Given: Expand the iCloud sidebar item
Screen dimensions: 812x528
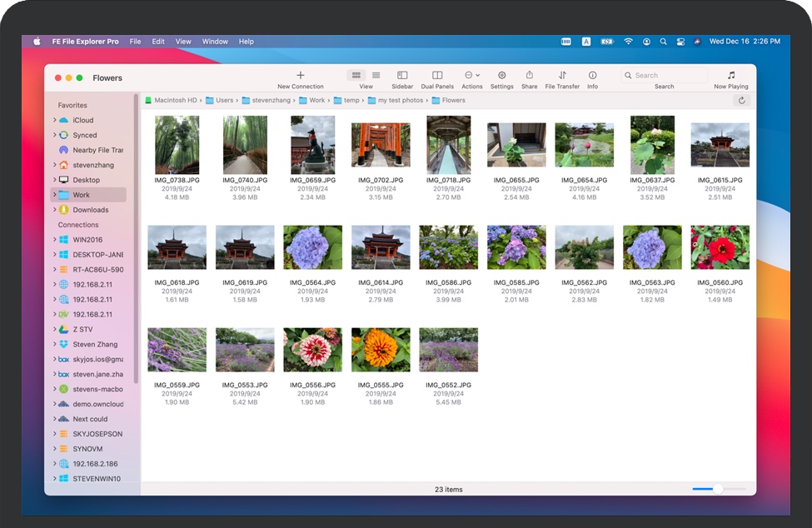Looking at the screenshot, I should pyautogui.click(x=54, y=120).
